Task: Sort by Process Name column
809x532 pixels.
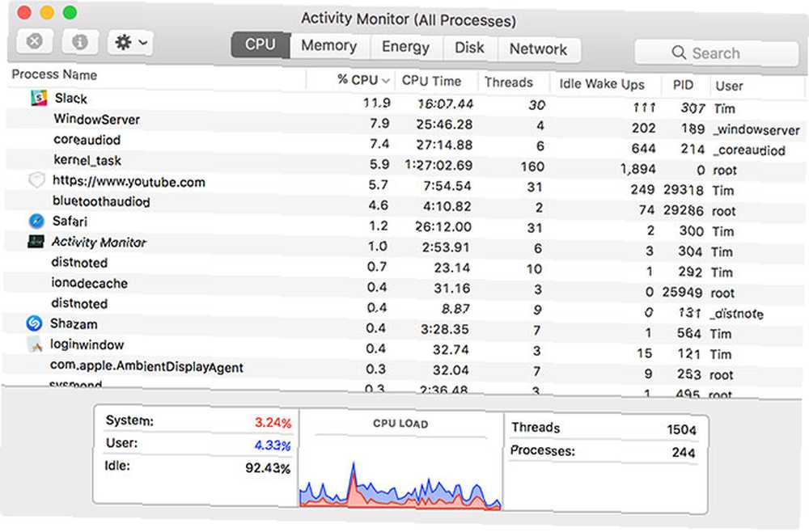Action: click(55, 74)
